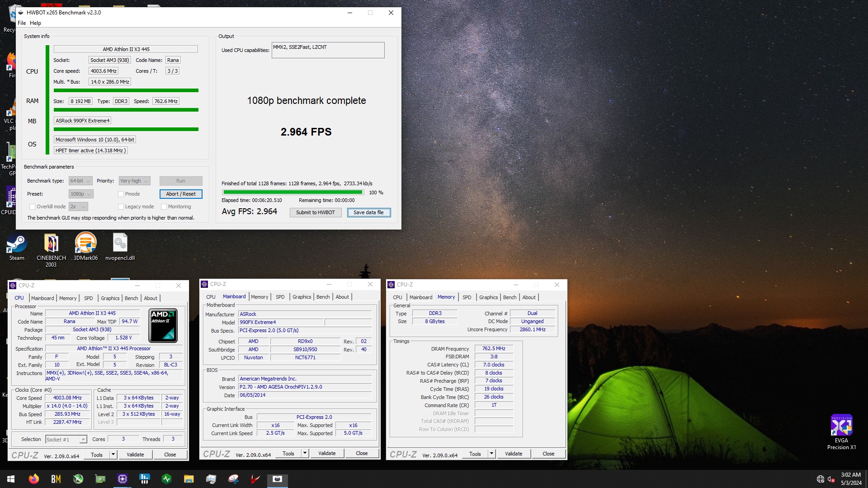
Task: Click the Save data file button
Action: click(x=369, y=212)
